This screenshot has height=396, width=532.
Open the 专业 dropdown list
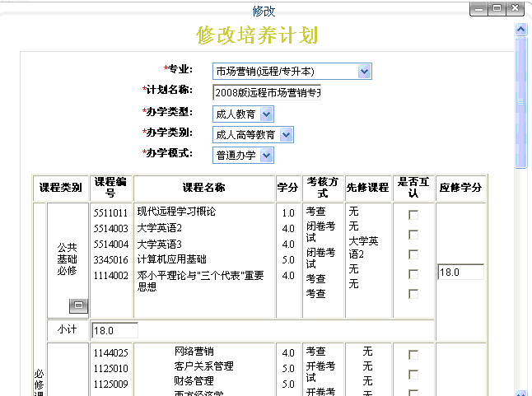coord(364,71)
